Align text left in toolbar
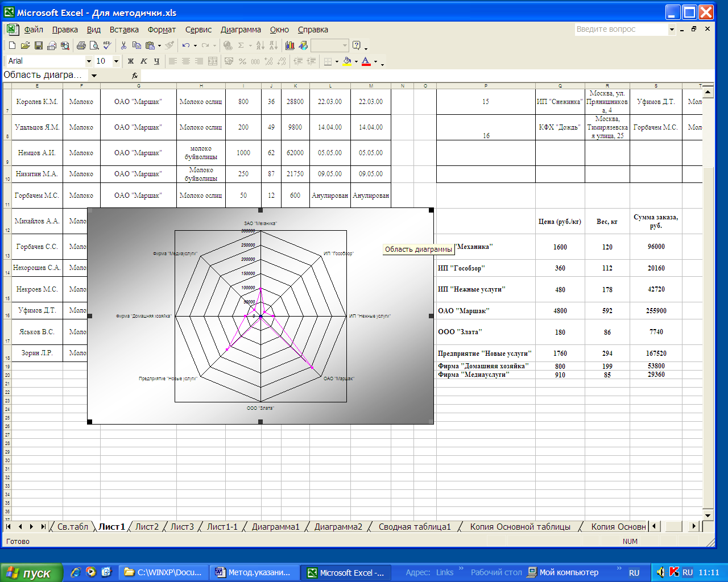 click(173, 61)
